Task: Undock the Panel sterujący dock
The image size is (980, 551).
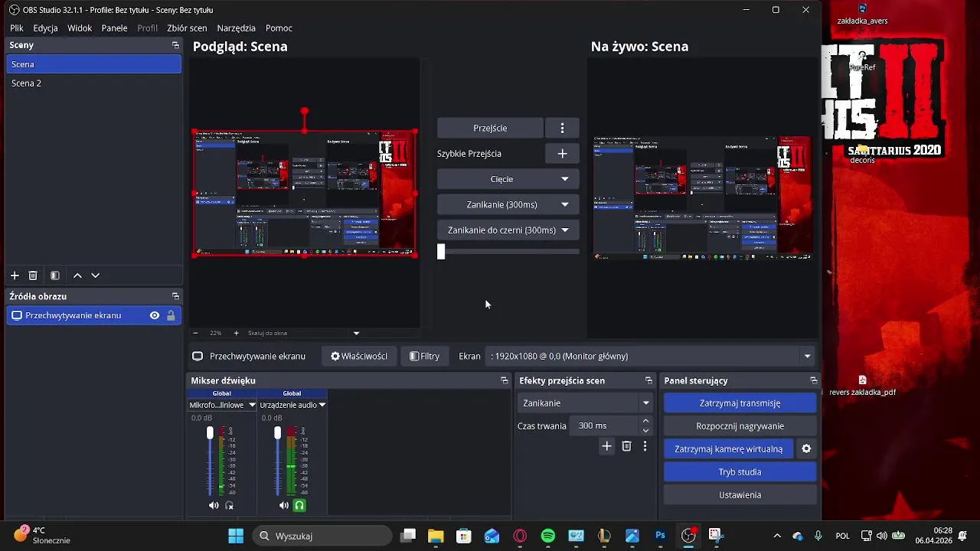Action: tap(814, 380)
